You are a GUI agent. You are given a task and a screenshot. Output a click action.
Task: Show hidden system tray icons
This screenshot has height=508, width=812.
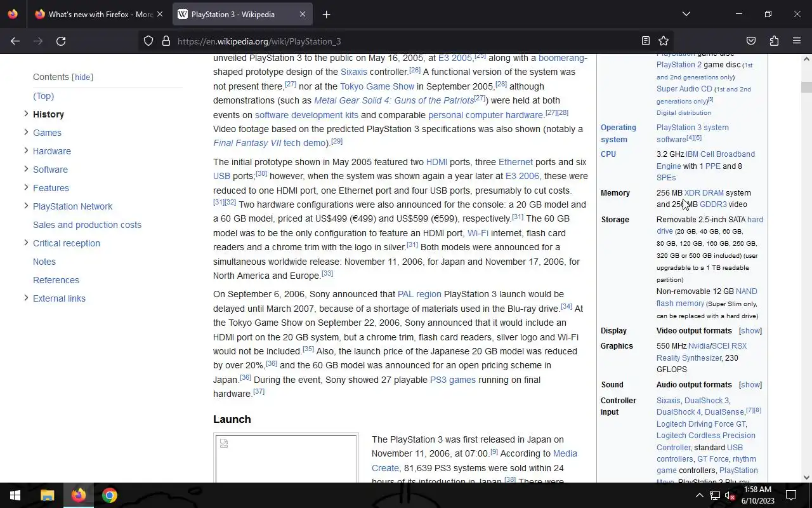pyautogui.click(x=699, y=495)
